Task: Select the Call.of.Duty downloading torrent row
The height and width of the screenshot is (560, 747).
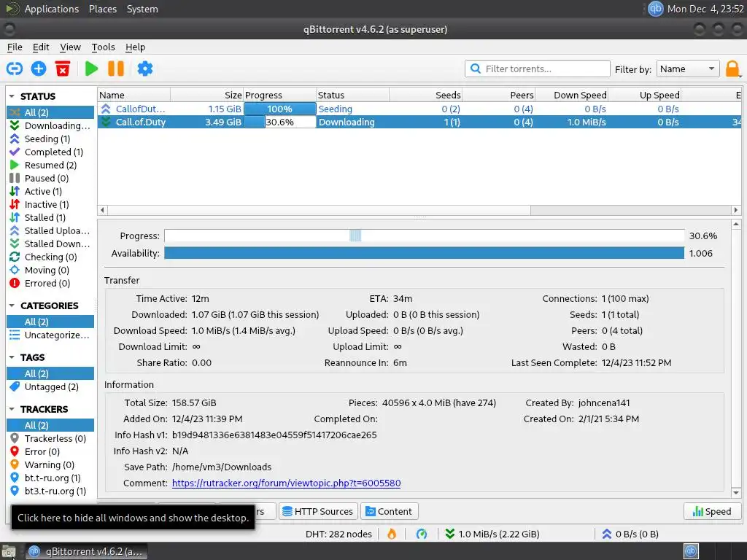Action: pyautogui.click(x=419, y=122)
